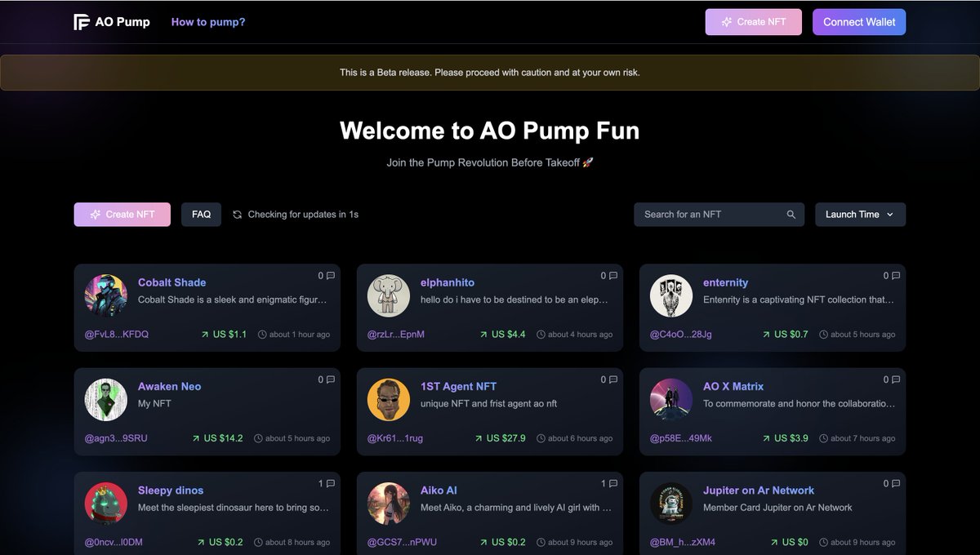Click price arrow icon beside US $1.1

click(x=204, y=335)
